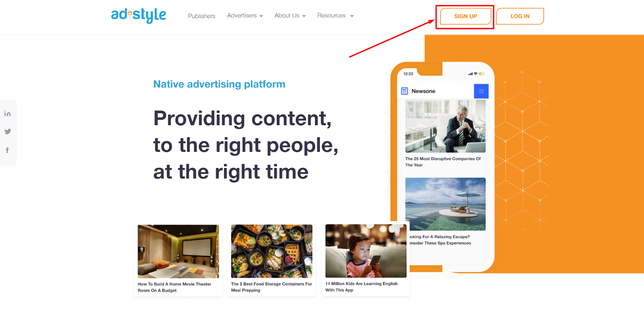Click the SIGN UP button
This screenshot has width=644, height=313.
click(x=465, y=16)
